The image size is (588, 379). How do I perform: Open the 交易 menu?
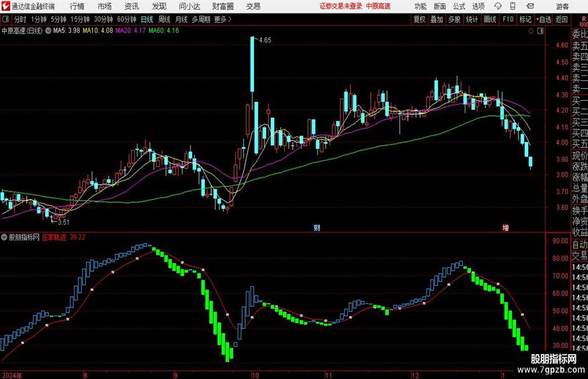253,6
